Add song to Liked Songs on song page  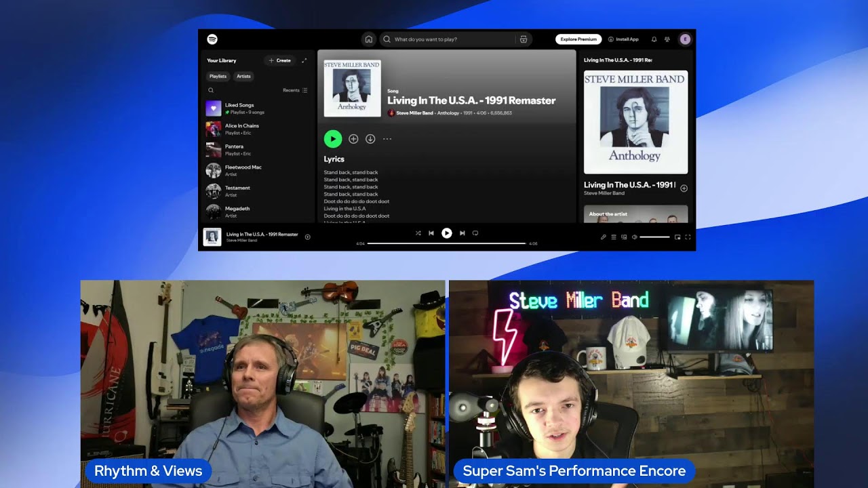point(353,139)
